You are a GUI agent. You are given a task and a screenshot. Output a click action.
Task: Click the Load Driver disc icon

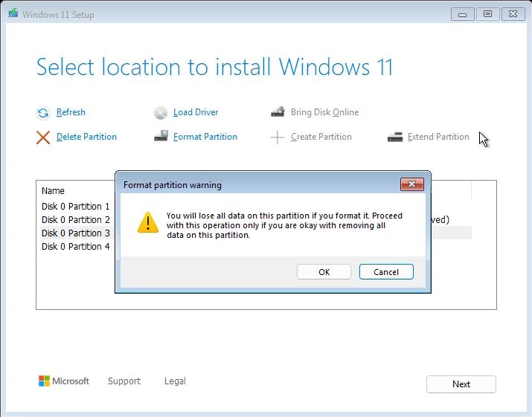(x=161, y=113)
